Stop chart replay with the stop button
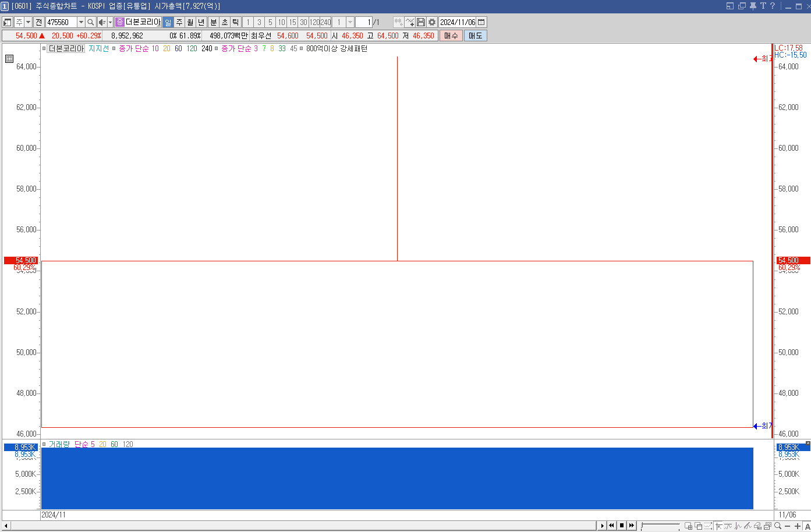Viewport: 811px width, 532px height. [x=622, y=526]
